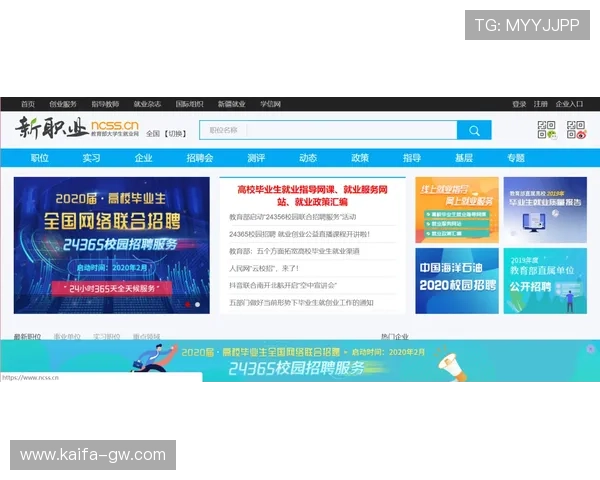Open the 企业入口 enterprise entrance link
This screenshot has width=600, height=480.
tap(569, 104)
